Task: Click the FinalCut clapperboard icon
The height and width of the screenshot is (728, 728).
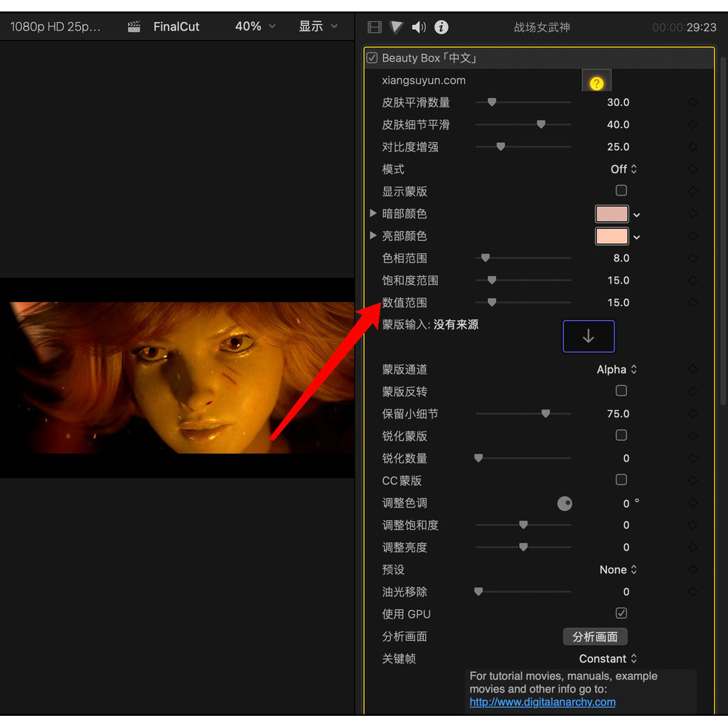Action: (x=134, y=26)
